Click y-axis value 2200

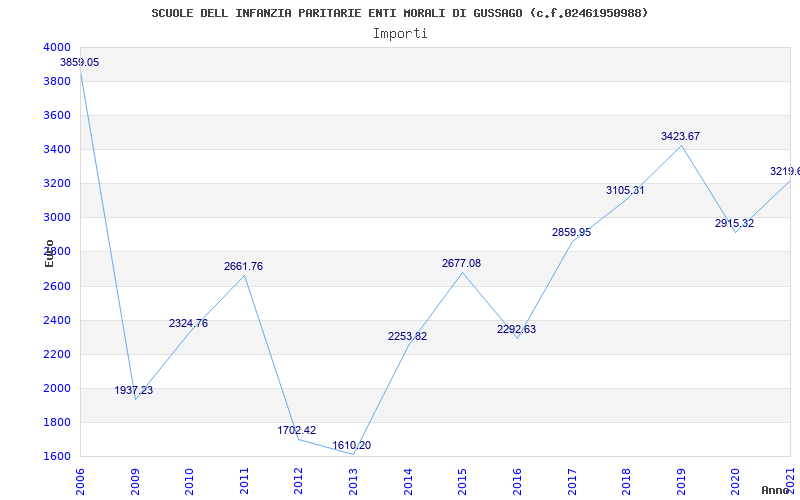pyautogui.click(x=59, y=354)
